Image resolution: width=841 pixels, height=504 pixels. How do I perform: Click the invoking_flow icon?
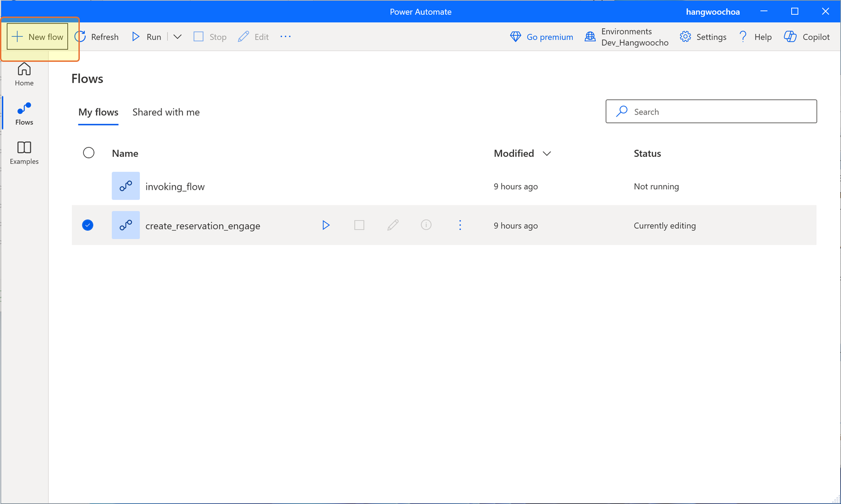coord(126,186)
